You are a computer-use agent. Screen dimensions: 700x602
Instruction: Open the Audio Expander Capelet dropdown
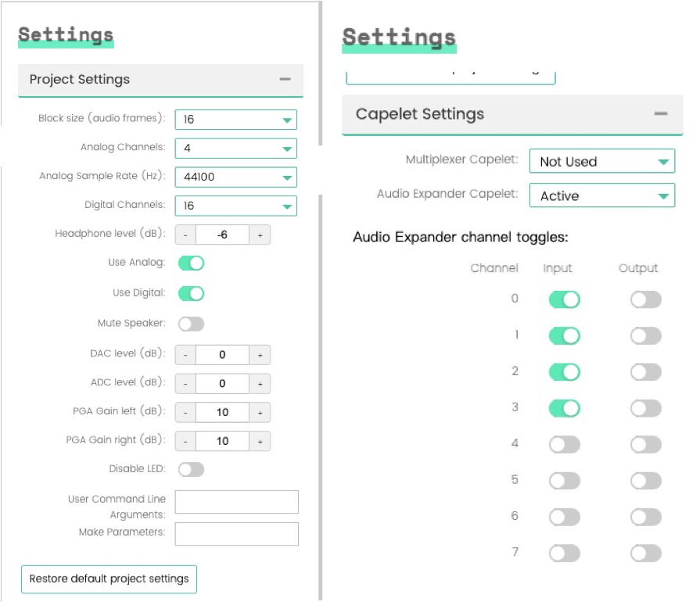coord(601,196)
